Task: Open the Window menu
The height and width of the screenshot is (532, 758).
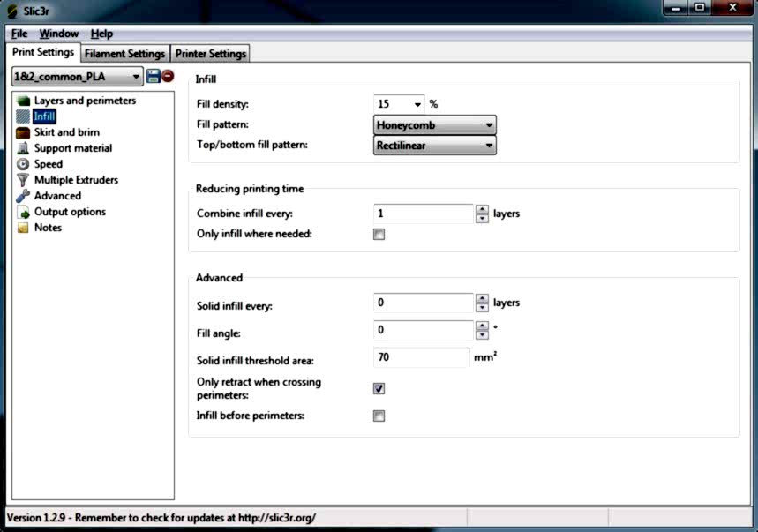Action: 58,34
